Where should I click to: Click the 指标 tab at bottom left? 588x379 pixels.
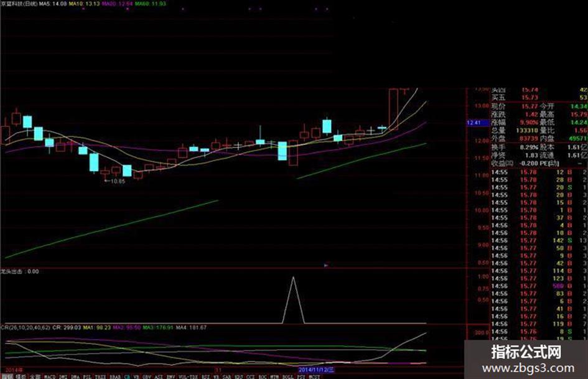click(7, 377)
